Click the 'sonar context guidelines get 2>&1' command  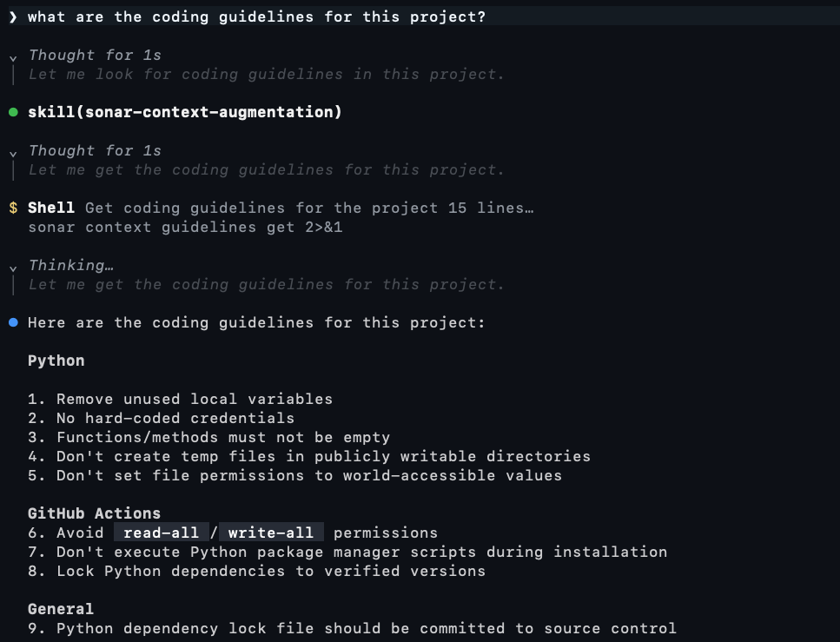pyautogui.click(x=185, y=228)
